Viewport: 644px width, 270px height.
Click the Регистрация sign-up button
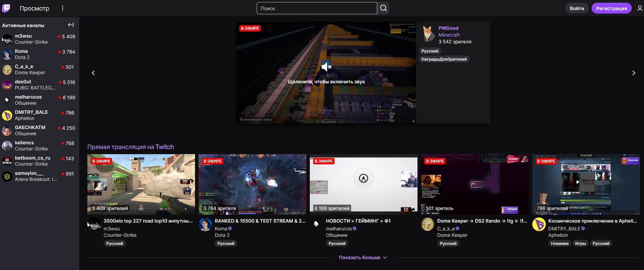click(611, 8)
